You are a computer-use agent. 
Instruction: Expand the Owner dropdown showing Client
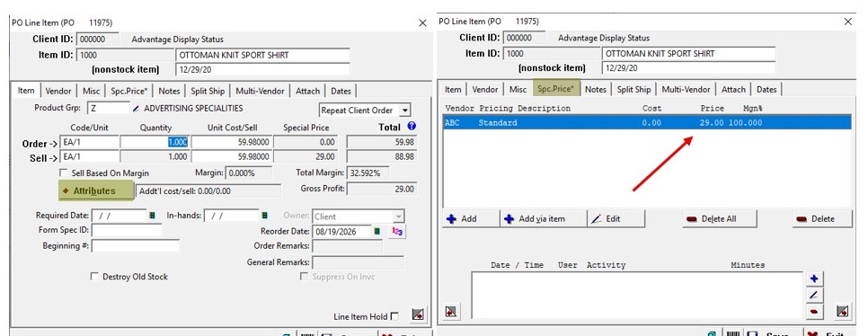click(399, 217)
